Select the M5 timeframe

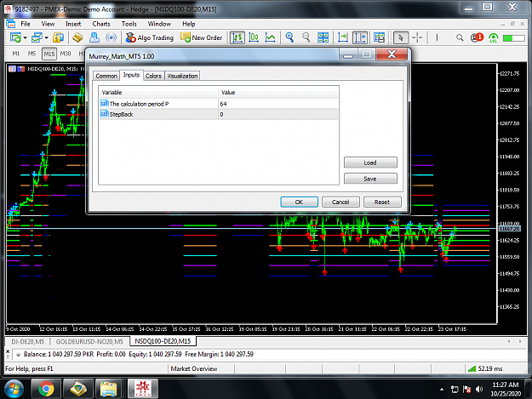pyautogui.click(x=31, y=54)
